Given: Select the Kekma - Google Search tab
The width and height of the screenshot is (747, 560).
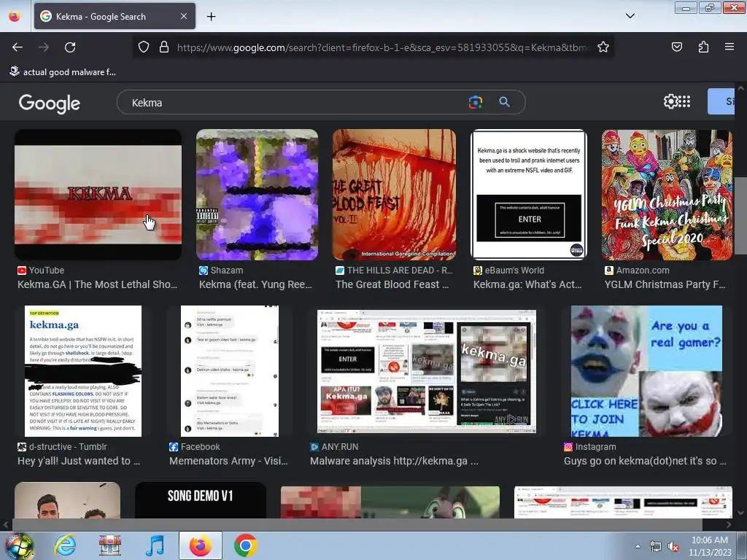Looking at the screenshot, I should 115,16.
